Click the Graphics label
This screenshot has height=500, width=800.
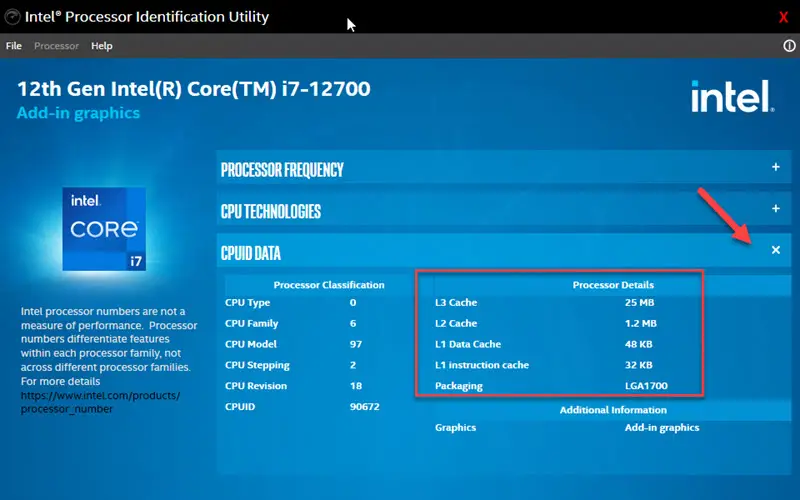(x=456, y=428)
